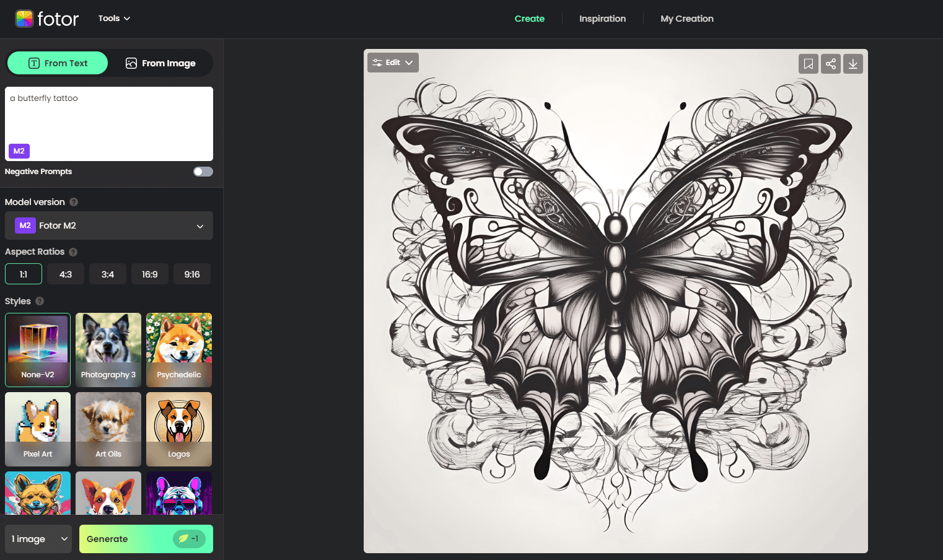Image resolution: width=943 pixels, height=560 pixels.
Task: Click the Fotor logo
Action: (47, 19)
